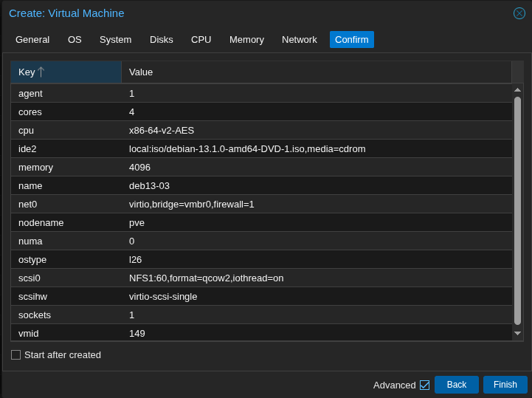Open the Disks tab

tap(161, 40)
